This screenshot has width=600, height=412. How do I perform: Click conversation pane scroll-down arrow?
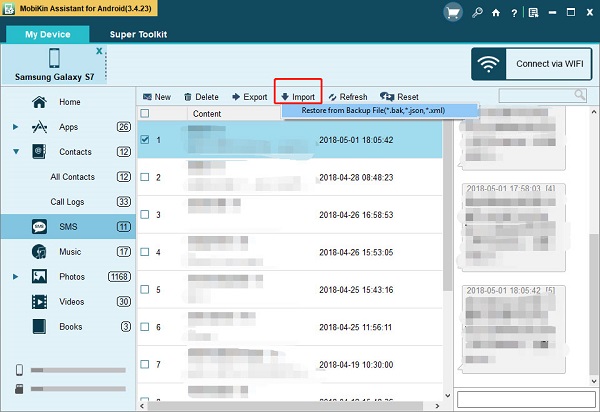[594, 381]
